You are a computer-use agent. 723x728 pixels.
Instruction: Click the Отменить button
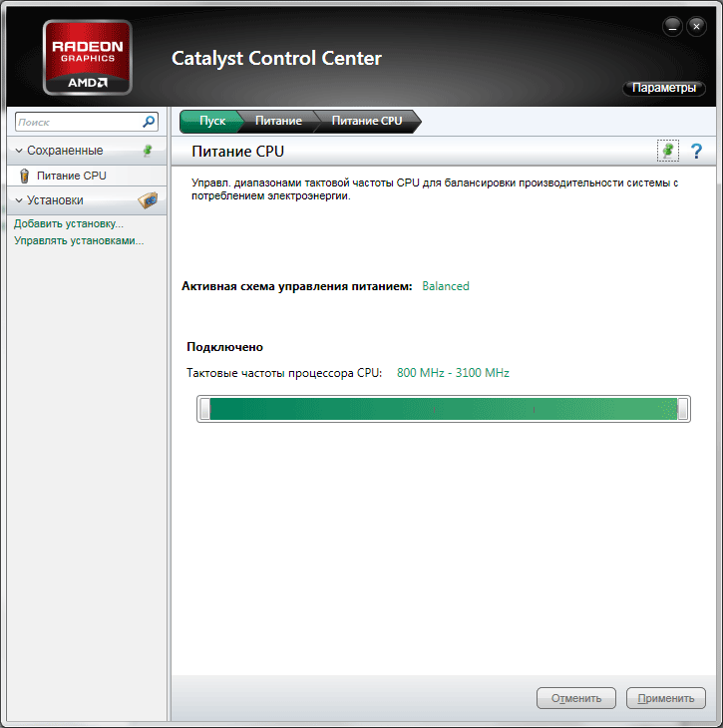575,698
